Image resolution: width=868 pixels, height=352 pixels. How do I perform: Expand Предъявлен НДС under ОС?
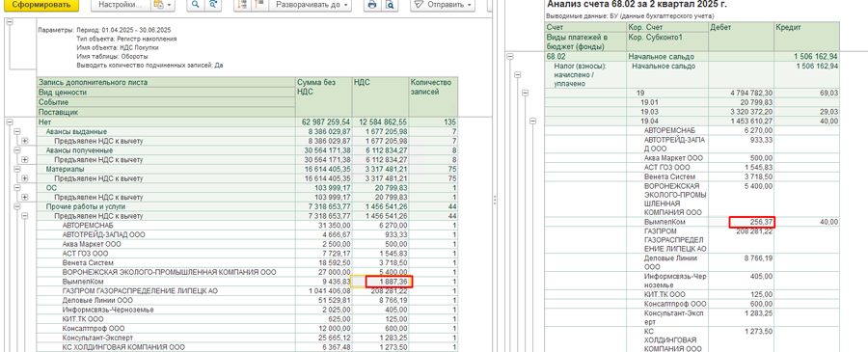pos(24,197)
